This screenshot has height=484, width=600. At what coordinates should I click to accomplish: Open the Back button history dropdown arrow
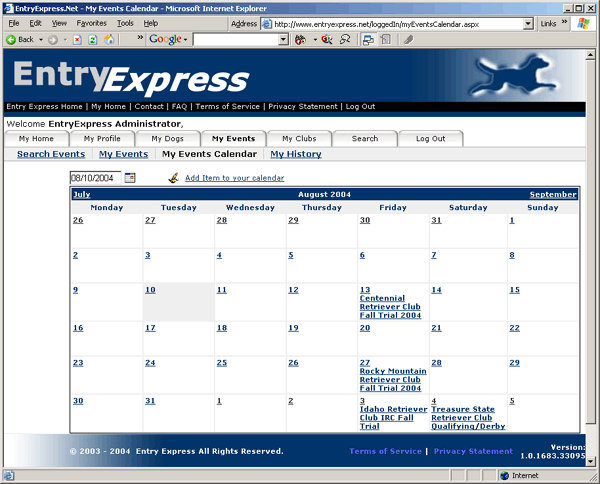coord(39,39)
